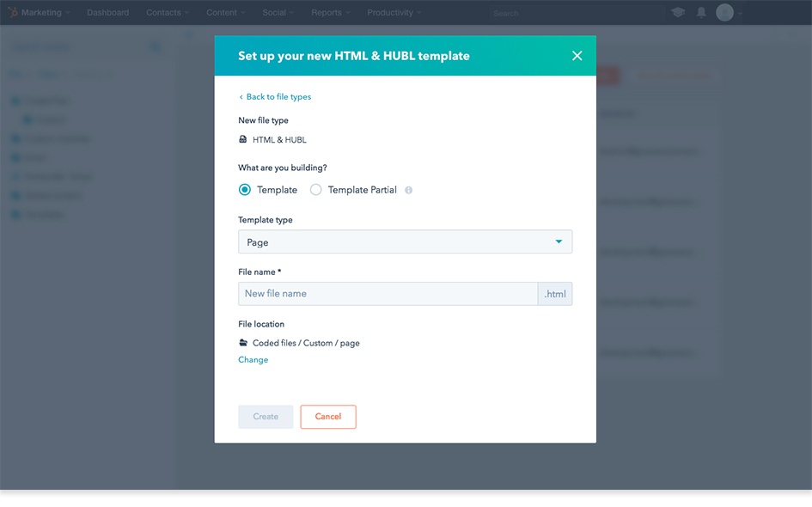Open the notifications bell
This screenshot has height=507, width=812.
pyautogui.click(x=701, y=12)
